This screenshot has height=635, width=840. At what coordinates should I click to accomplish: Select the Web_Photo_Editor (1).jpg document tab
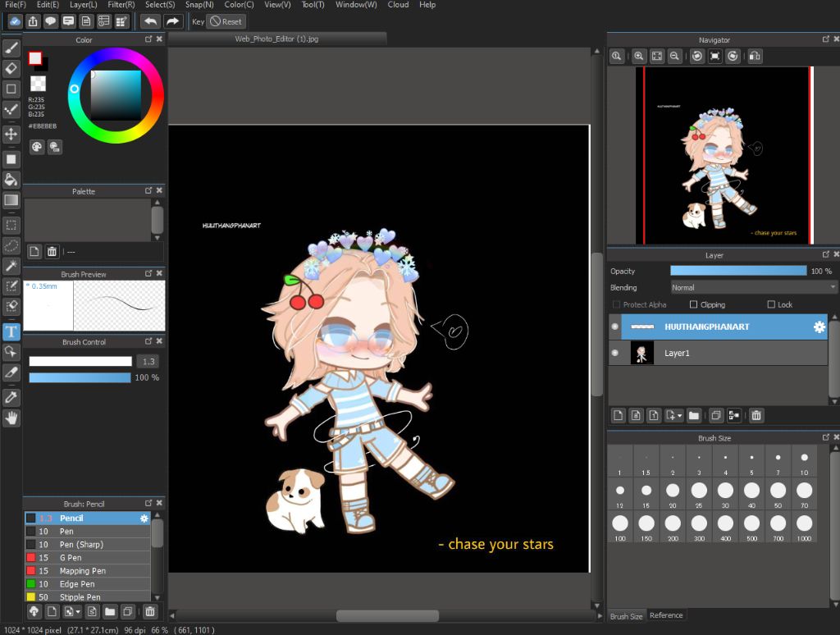(277, 39)
